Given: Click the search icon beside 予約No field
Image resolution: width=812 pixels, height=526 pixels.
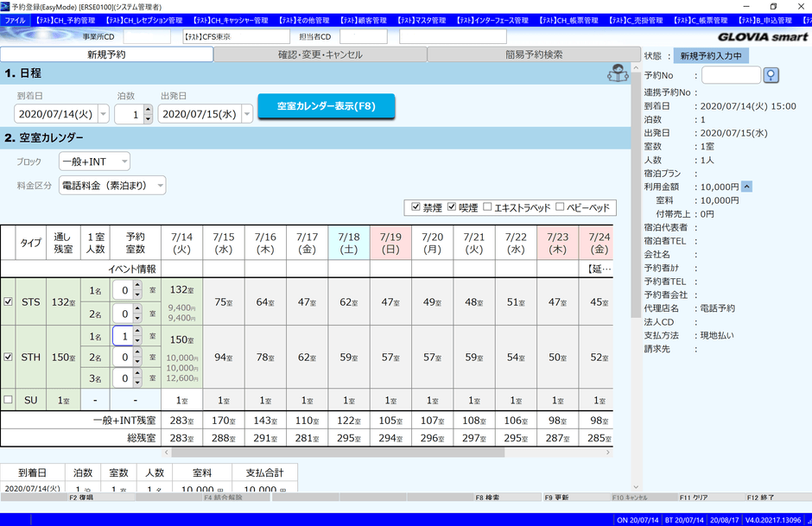Looking at the screenshot, I should pos(771,76).
